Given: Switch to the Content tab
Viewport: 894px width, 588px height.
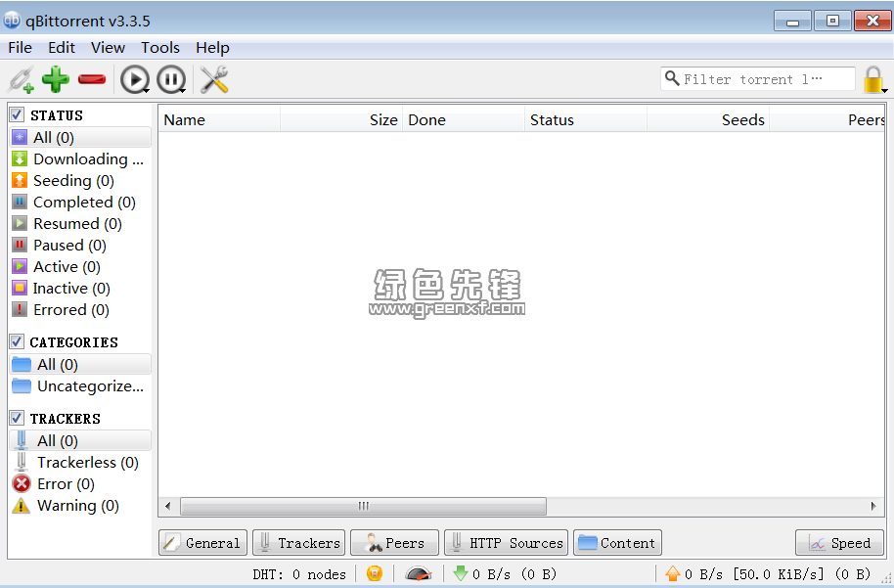Looking at the screenshot, I should [x=617, y=542].
